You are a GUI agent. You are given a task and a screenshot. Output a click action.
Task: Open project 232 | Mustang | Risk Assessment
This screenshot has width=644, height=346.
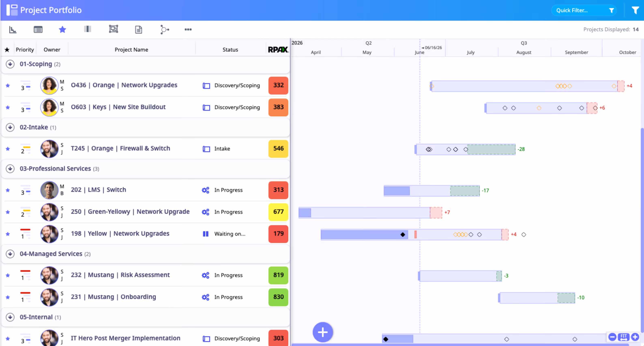[120, 275]
